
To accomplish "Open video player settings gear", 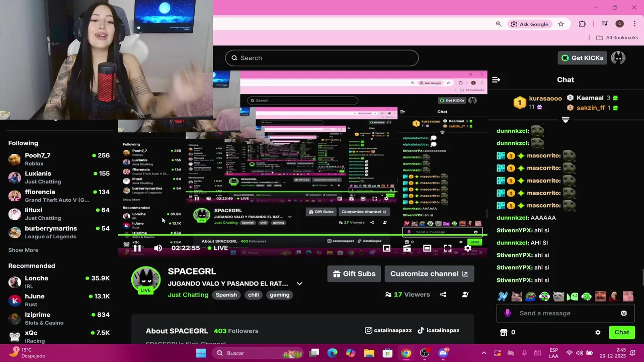I will pyautogui.click(x=467, y=248).
